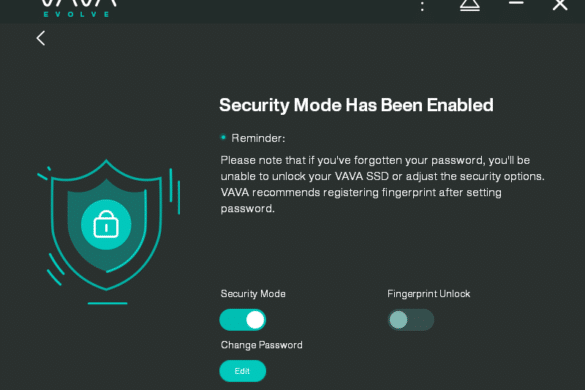Click the forgotten password reminder paragraph
Image resolution: width=585 pixels, height=390 pixels.
click(x=382, y=184)
